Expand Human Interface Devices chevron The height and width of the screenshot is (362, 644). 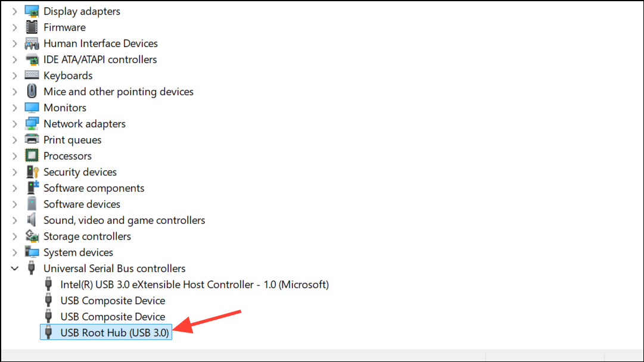(x=15, y=43)
